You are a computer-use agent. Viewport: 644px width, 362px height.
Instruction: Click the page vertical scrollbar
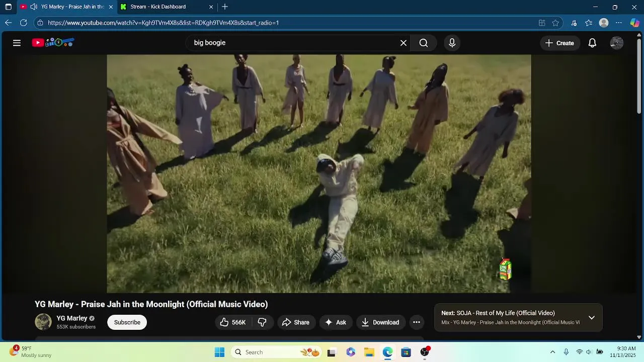pyautogui.click(x=639, y=75)
